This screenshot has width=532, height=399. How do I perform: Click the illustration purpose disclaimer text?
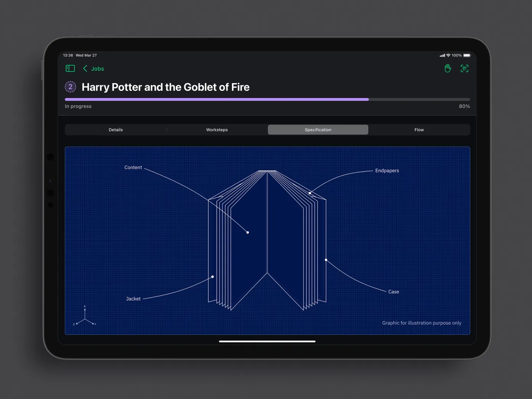click(422, 323)
